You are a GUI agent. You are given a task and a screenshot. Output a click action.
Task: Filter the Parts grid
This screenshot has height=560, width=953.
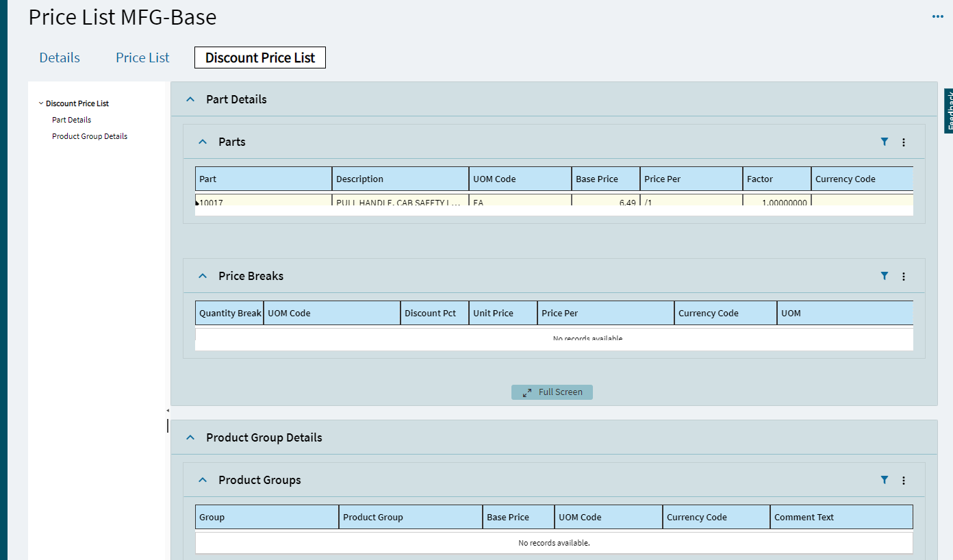(x=885, y=142)
